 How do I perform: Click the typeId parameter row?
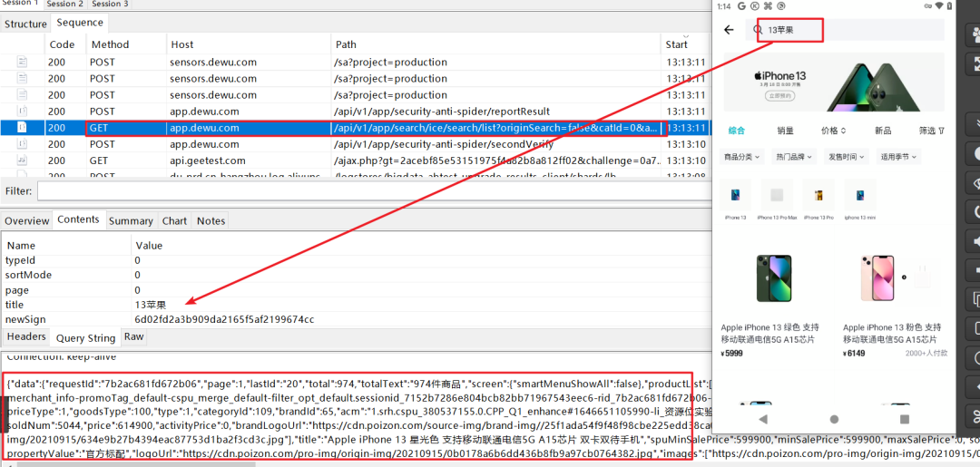click(x=355, y=259)
